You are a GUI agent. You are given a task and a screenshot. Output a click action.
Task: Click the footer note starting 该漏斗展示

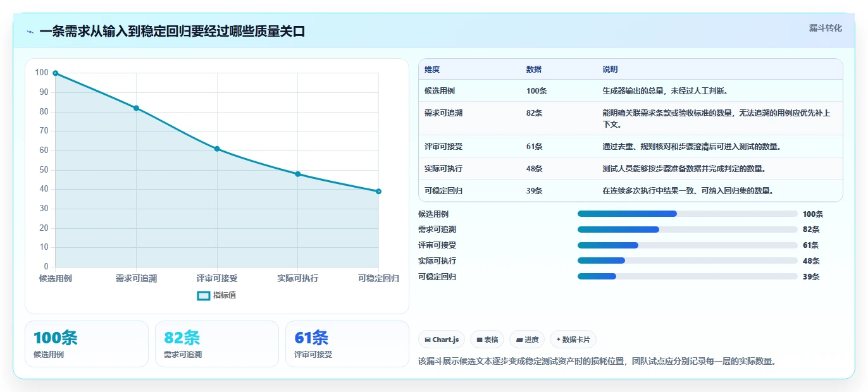pyautogui.click(x=597, y=362)
